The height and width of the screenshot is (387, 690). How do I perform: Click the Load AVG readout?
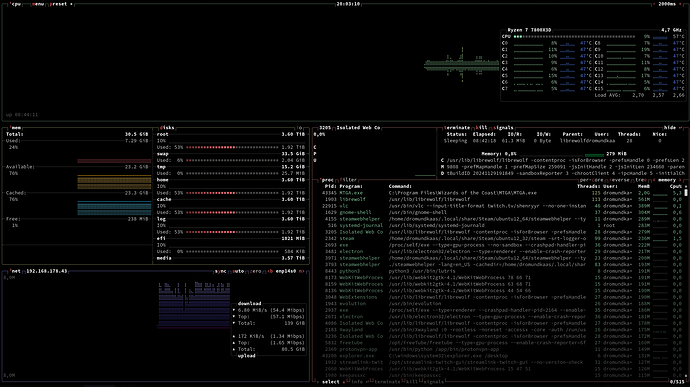(x=639, y=95)
